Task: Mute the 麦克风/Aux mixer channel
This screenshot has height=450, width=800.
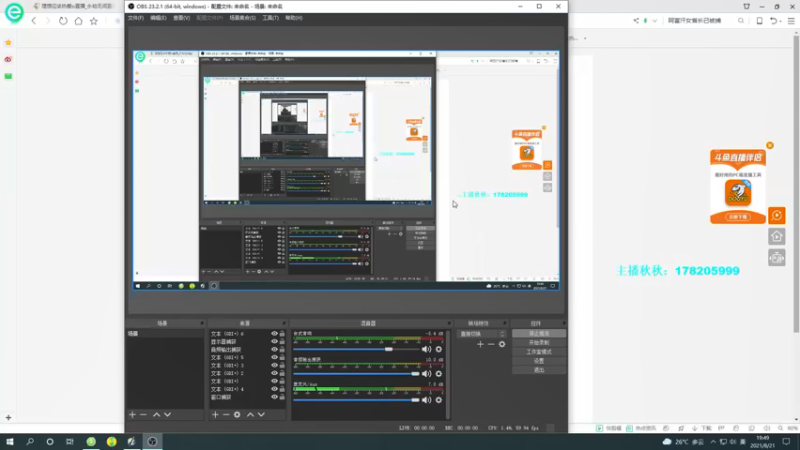Action: pyautogui.click(x=427, y=400)
